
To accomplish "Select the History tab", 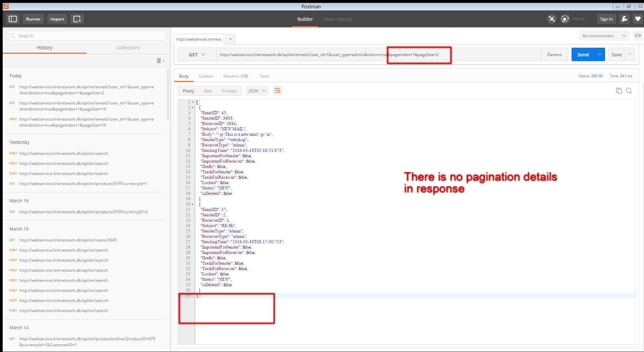I will click(45, 48).
